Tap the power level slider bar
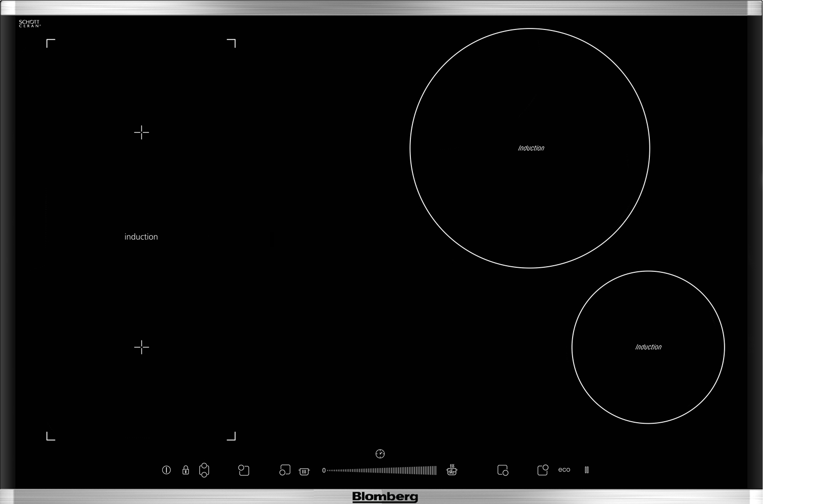This screenshot has width=836, height=504. click(x=381, y=470)
